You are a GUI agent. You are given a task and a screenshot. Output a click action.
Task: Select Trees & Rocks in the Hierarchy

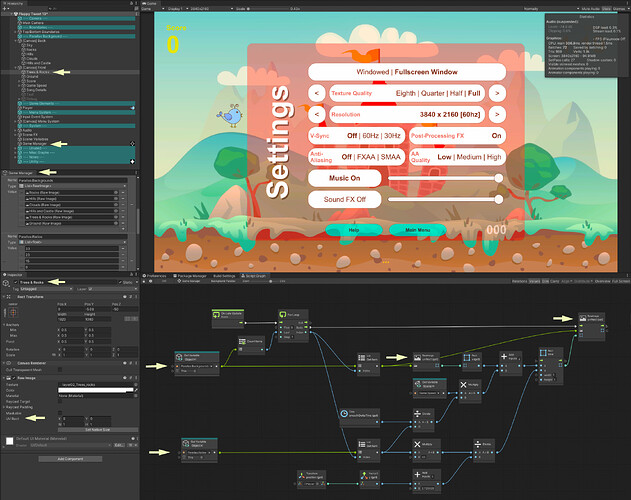coord(37,72)
